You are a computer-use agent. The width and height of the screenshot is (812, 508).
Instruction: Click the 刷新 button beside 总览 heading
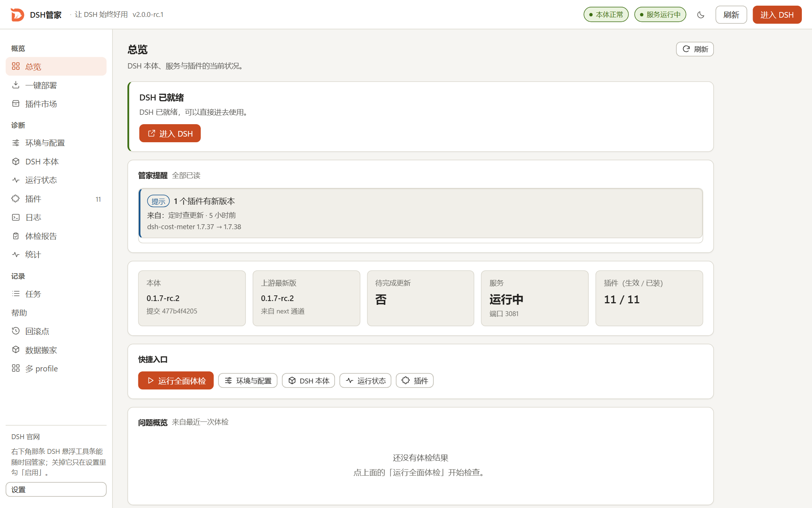point(695,49)
